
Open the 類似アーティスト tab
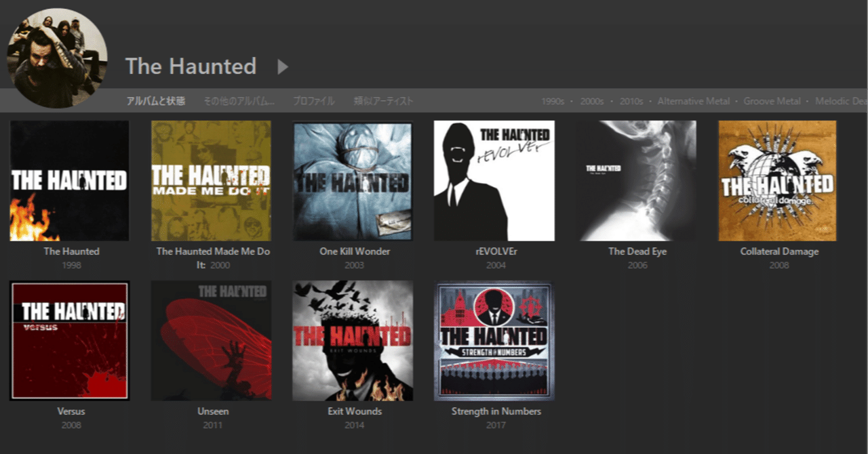(383, 101)
